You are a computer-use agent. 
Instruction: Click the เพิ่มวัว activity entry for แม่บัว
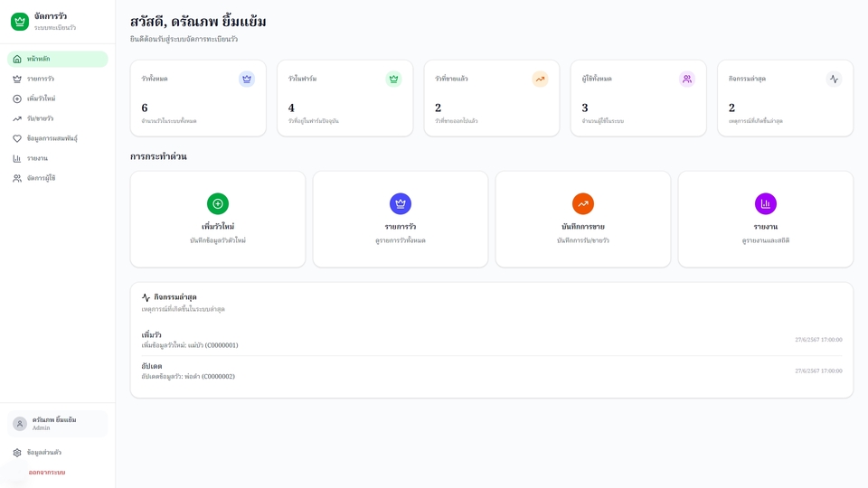tap(190, 340)
